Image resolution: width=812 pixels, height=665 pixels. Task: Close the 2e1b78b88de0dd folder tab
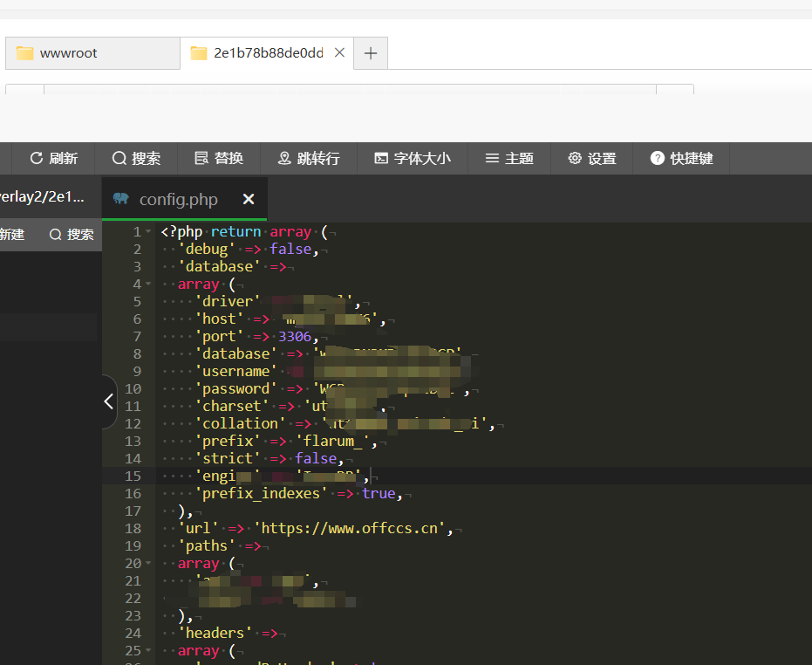[340, 52]
